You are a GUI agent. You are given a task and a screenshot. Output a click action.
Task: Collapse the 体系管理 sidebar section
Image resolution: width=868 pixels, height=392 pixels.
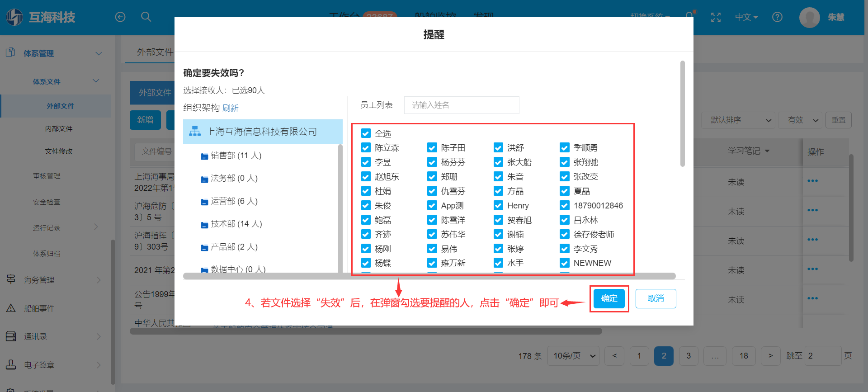pos(98,53)
